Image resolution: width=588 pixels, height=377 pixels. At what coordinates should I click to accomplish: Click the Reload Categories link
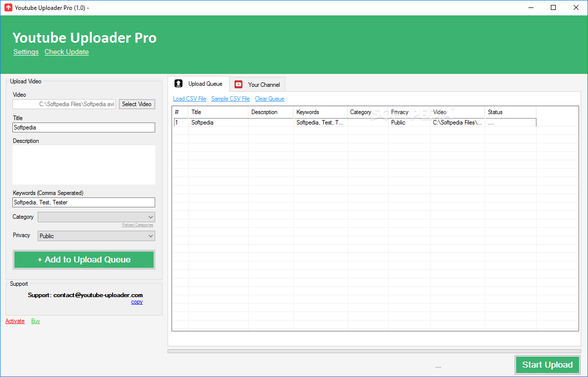point(138,225)
